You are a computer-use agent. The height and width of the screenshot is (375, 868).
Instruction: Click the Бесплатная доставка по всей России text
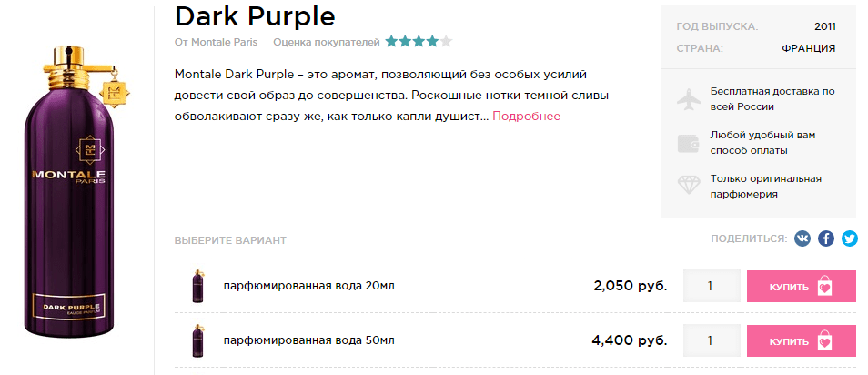coord(772,99)
